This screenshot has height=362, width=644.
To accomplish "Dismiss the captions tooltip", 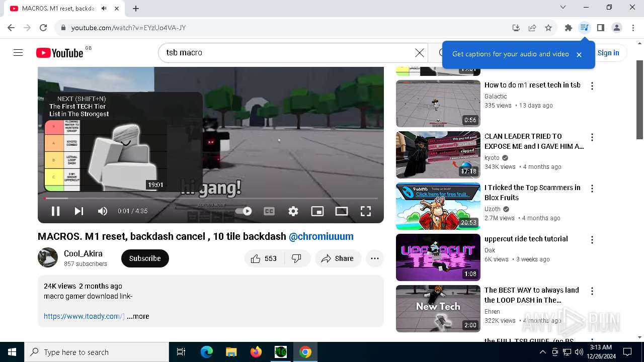I will click(579, 54).
